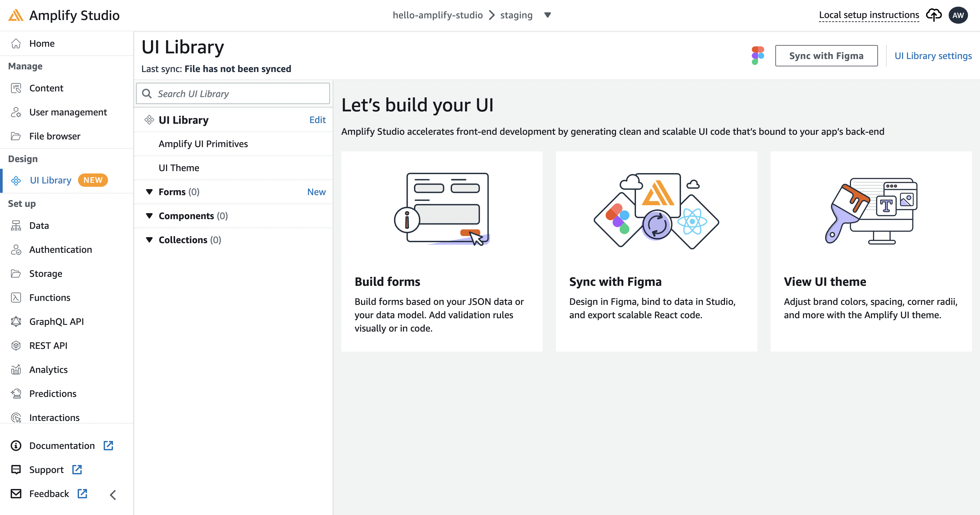Select the Analytics icon
980x515 pixels.
tap(16, 369)
